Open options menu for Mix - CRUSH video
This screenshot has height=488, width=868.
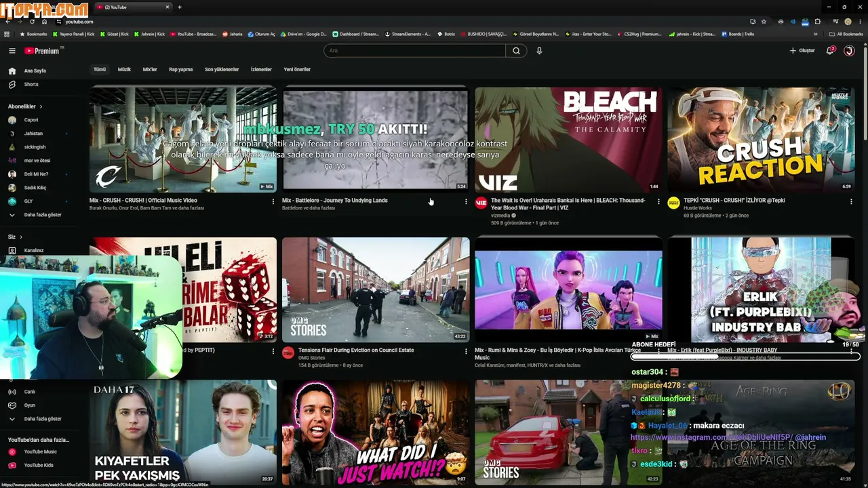pos(273,201)
